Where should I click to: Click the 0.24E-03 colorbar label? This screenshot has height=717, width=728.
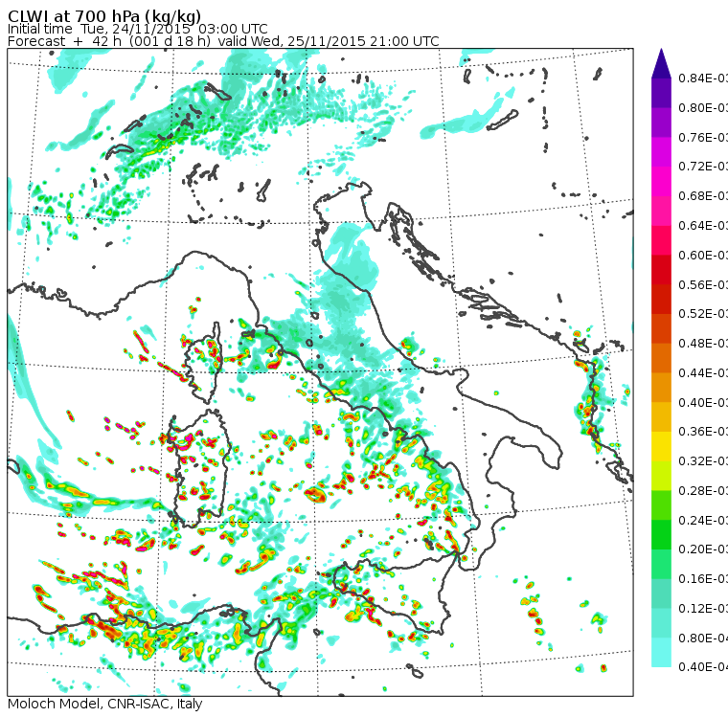pyautogui.click(x=702, y=520)
